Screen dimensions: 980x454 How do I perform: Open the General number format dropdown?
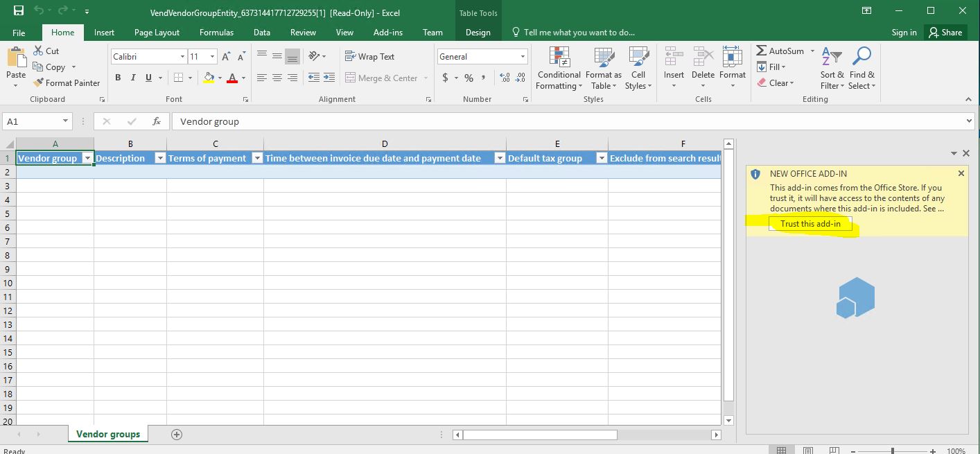click(523, 57)
